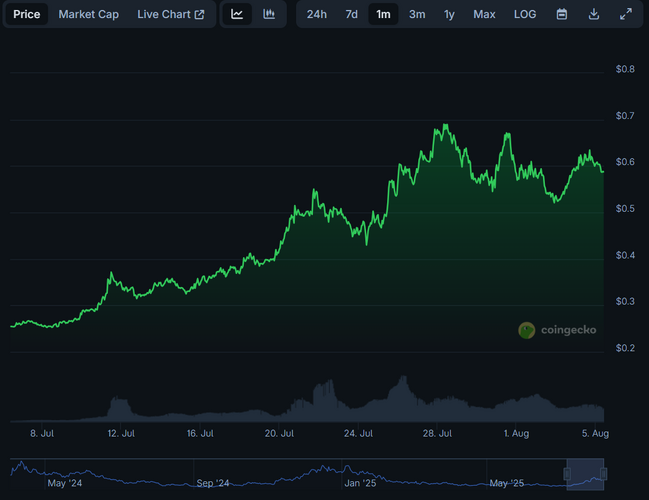Image resolution: width=649 pixels, height=500 pixels.
Task: Click the price peak near 28. Jul
Action: click(x=441, y=127)
